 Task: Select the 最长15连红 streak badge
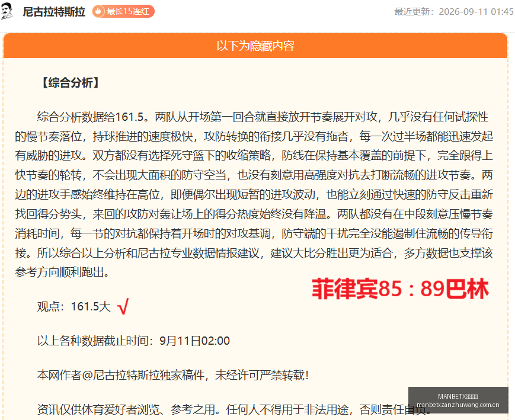click(123, 11)
